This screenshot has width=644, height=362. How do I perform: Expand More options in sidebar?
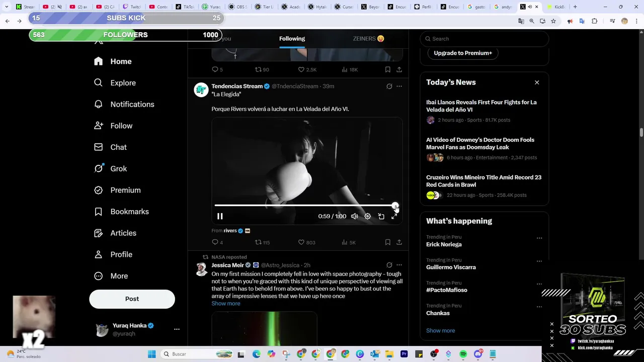(x=111, y=276)
